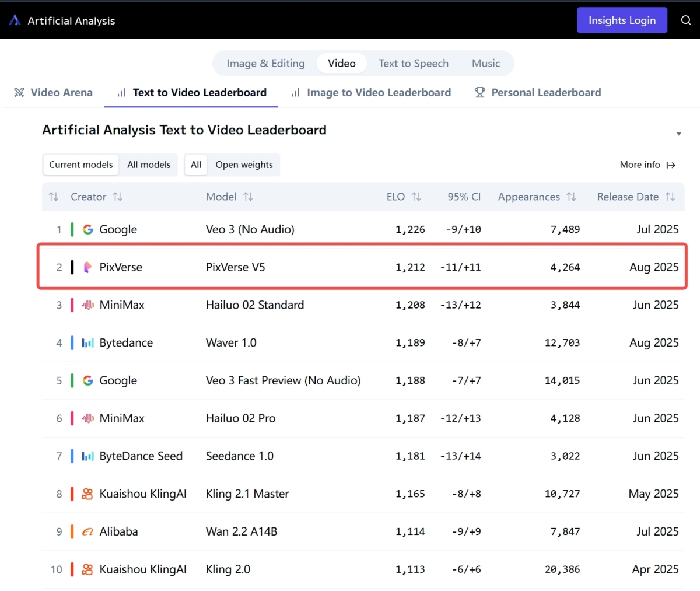Click the Kling 2.0 model name

(x=228, y=569)
